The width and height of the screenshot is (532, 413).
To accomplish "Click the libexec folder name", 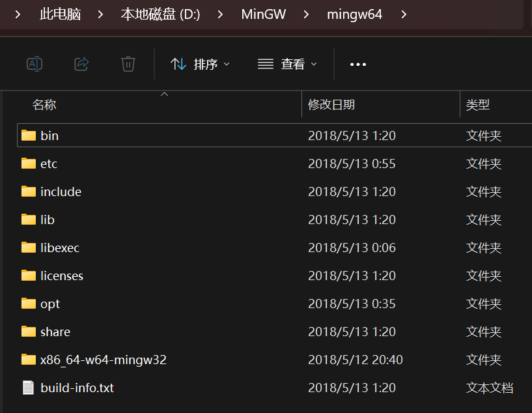I will point(60,248).
